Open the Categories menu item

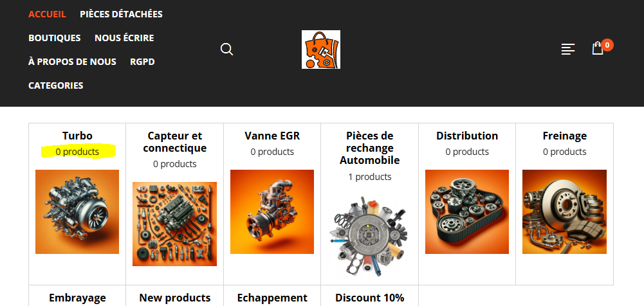[x=56, y=85]
